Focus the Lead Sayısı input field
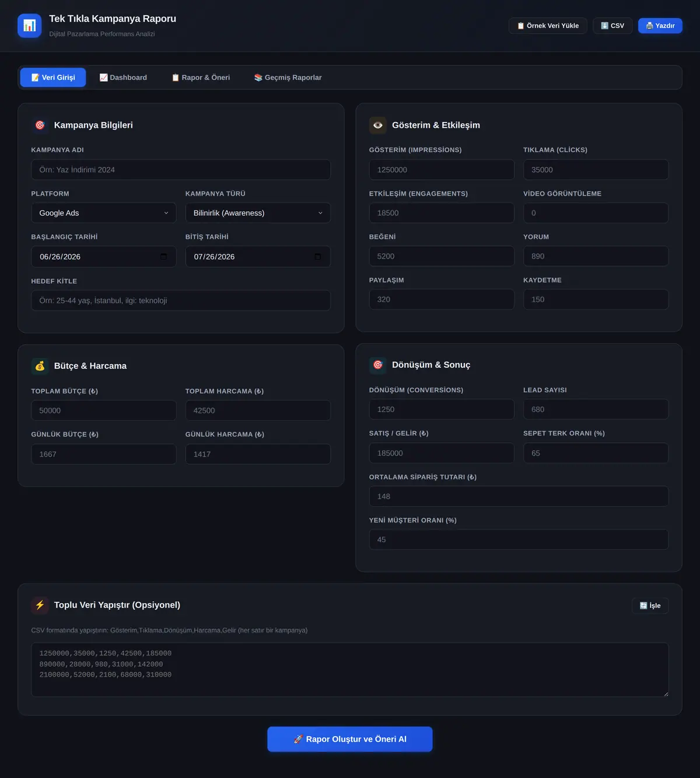Screen dimensions: 700x778 click(x=596, y=409)
